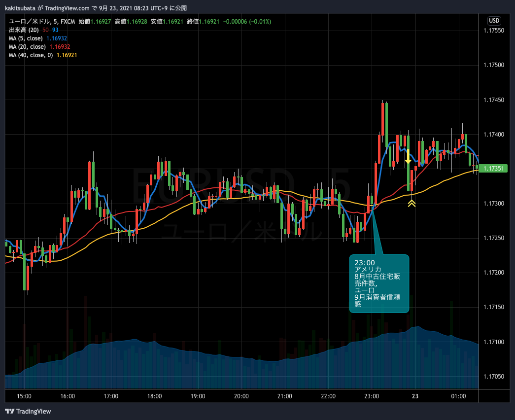Click the 終値 1.16921 close value
Image resolution: width=515 pixels, height=420 pixels.
[203, 22]
